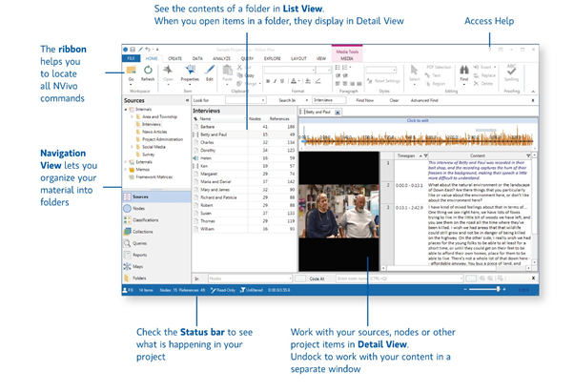Click the Copy command in Clipboard group
The width and height of the screenshot is (574, 392).
coord(246,75)
